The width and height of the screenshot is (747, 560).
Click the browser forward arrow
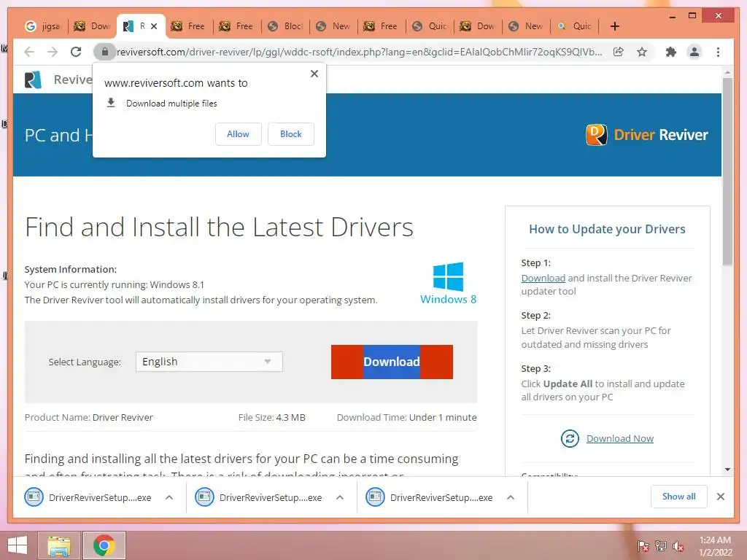pyautogui.click(x=53, y=52)
